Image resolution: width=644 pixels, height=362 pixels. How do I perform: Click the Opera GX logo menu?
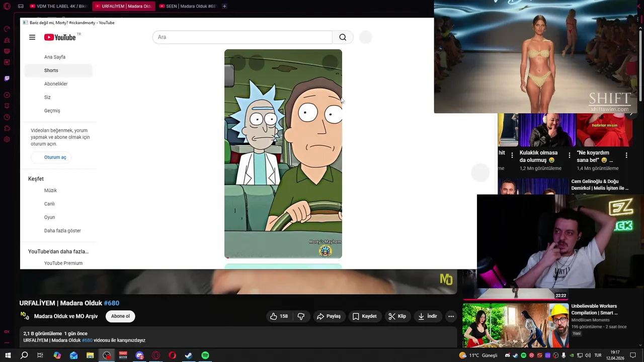(7, 6)
